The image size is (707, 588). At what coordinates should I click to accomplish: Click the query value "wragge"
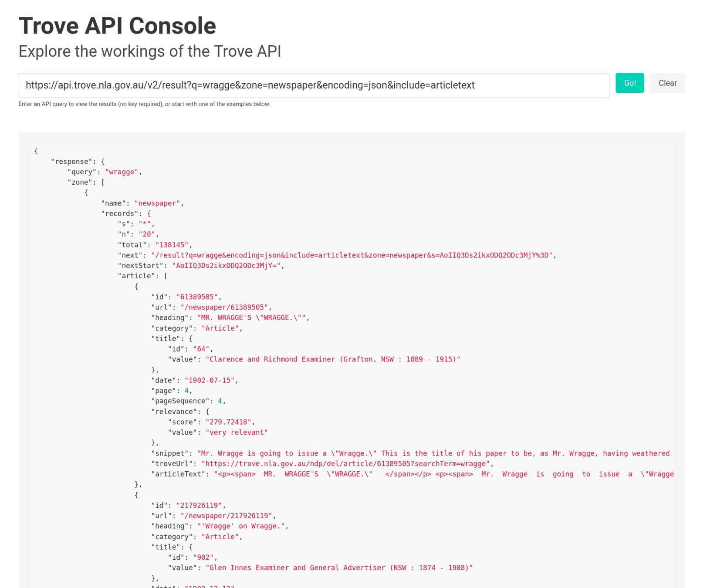122,172
